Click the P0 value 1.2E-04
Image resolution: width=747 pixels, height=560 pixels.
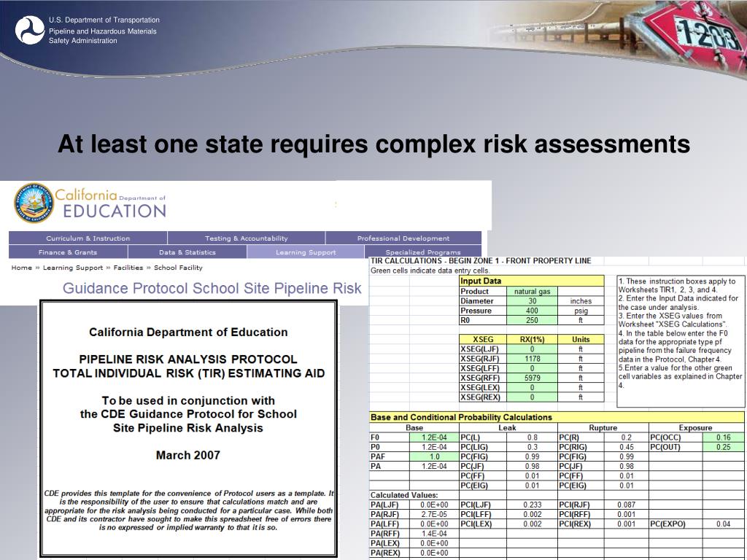tap(435, 447)
